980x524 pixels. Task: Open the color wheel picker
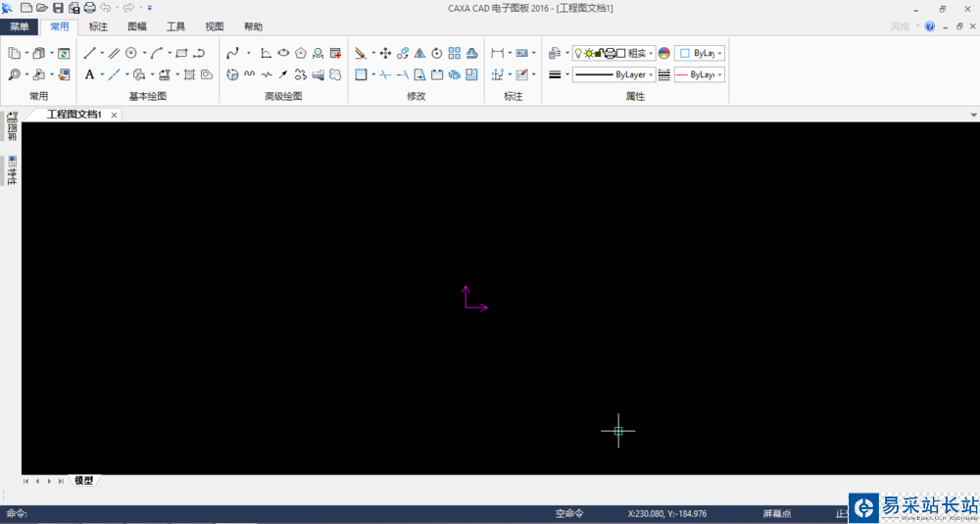(x=663, y=53)
